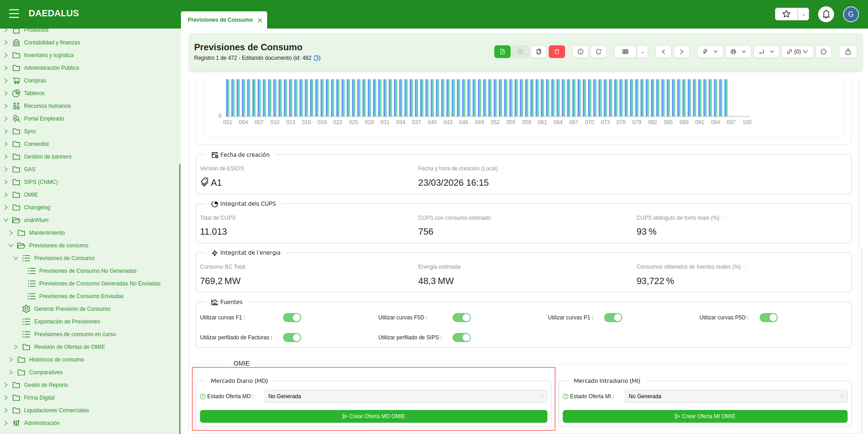Select the Previsiones de Consumo tab

pos(220,20)
